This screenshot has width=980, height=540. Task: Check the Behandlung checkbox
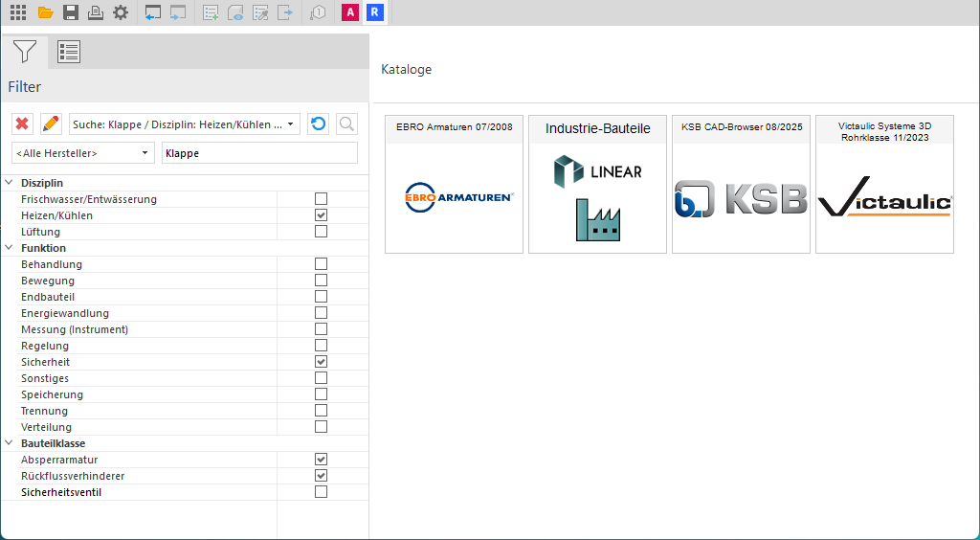[322, 263]
